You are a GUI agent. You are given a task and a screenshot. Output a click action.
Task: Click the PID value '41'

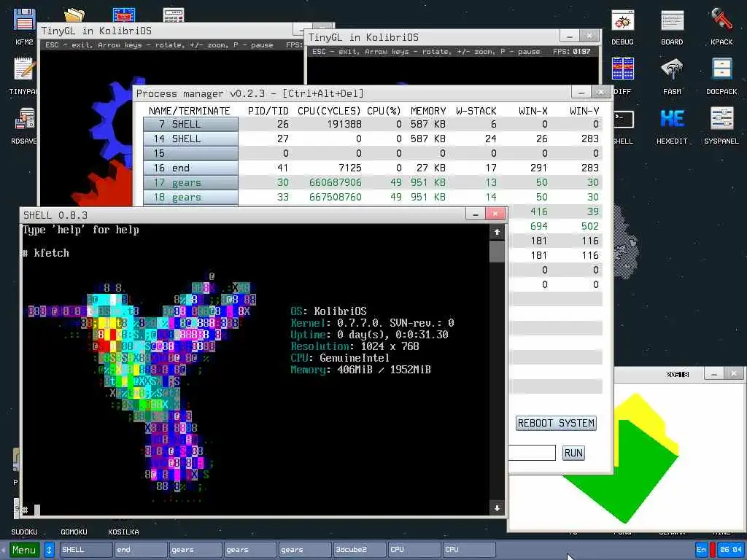[x=282, y=168]
